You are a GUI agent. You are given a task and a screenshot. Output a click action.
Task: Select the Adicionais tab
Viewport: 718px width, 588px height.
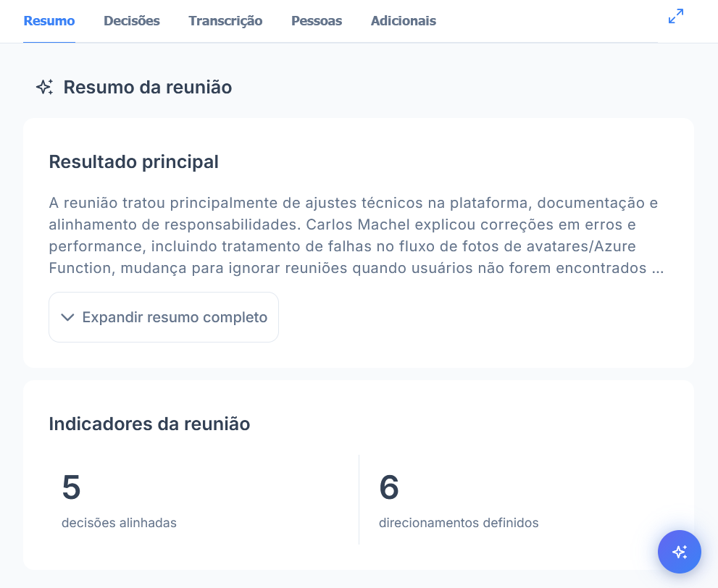pos(403,21)
